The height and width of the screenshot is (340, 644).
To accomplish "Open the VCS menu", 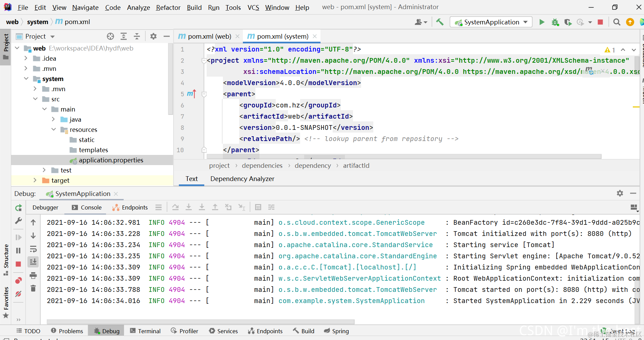I will [x=253, y=7].
